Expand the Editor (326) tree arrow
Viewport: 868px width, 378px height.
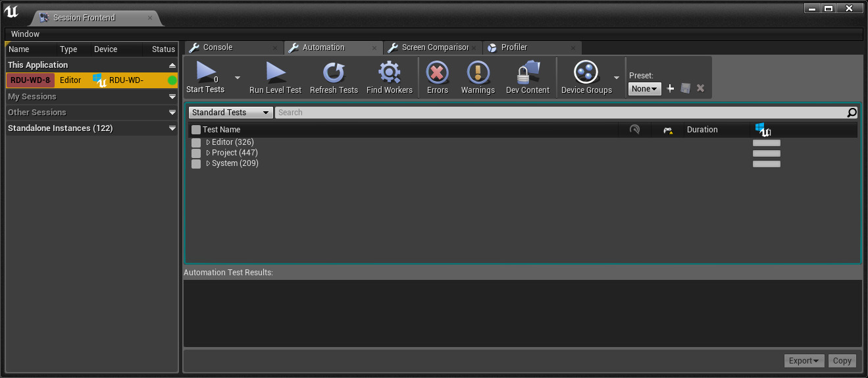click(x=208, y=142)
